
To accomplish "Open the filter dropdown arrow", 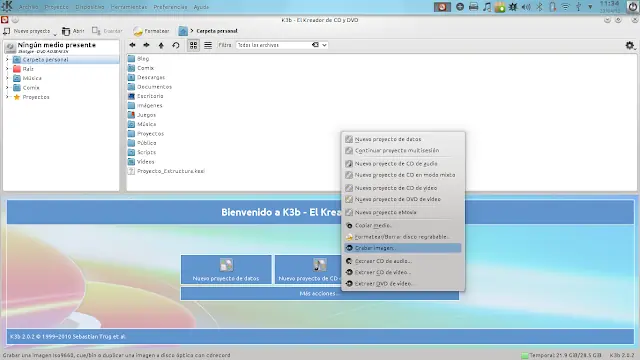I will click(324, 45).
